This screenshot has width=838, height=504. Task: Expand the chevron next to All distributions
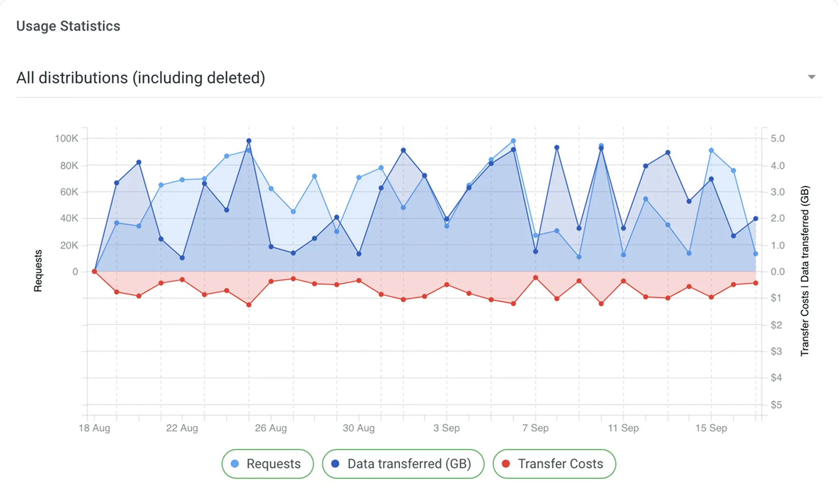tap(811, 77)
